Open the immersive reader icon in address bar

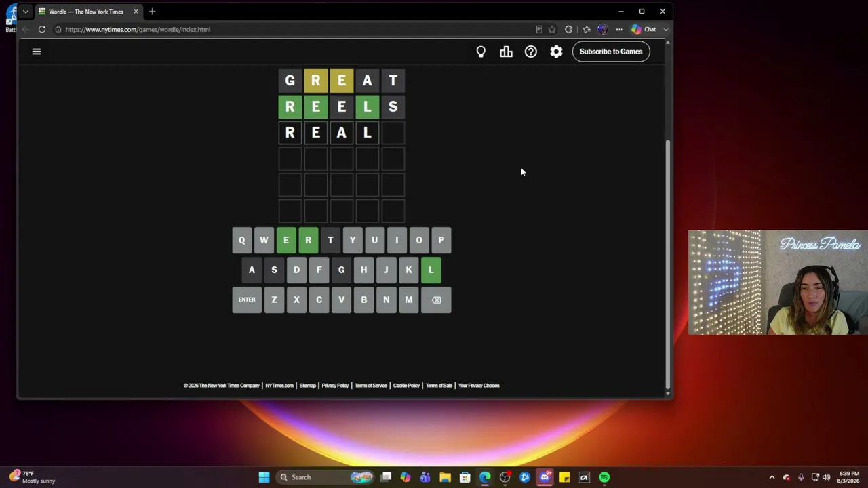(x=539, y=29)
